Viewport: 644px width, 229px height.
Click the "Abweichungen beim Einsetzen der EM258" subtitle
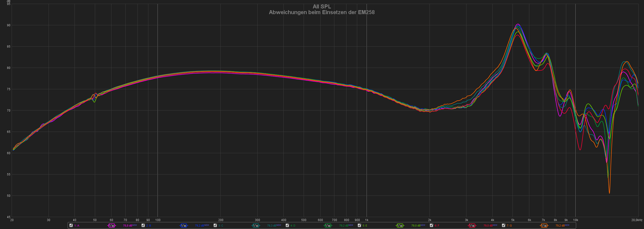(x=322, y=12)
